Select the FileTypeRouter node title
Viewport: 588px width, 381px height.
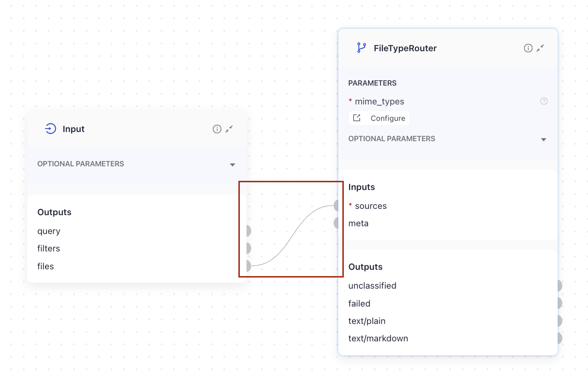click(x=405, y=48)
